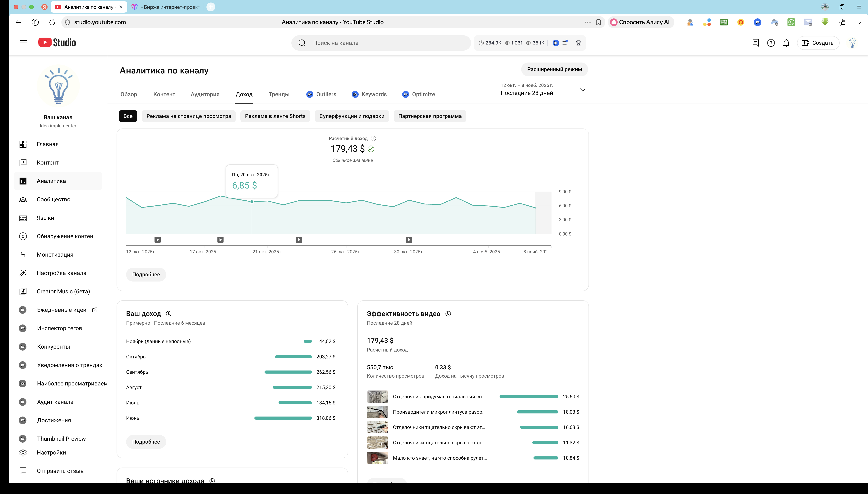868x494 pixels.
Task: Switch to the Аудитория tab
Action: point(205,94)
